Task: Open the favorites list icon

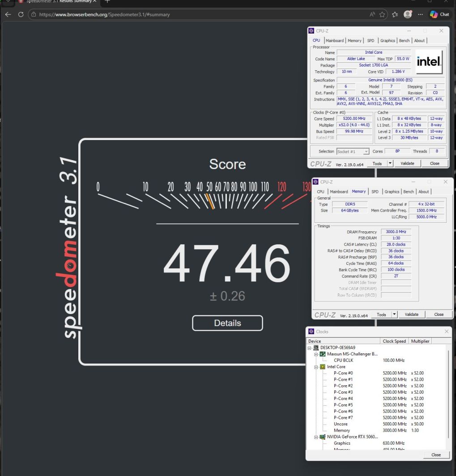Action: pos(395,14)
